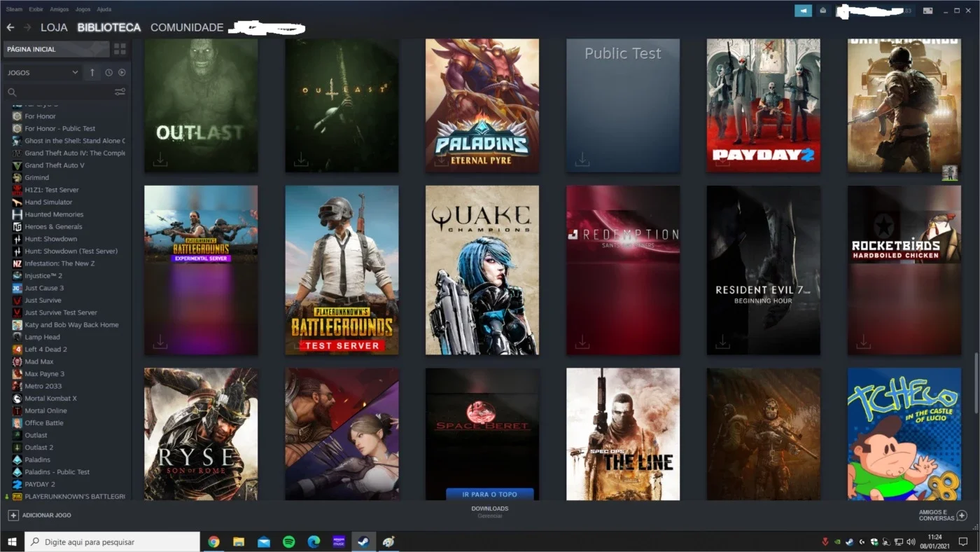
Task: Open Amazon Music from the taskbar
Action: [339, 541]
